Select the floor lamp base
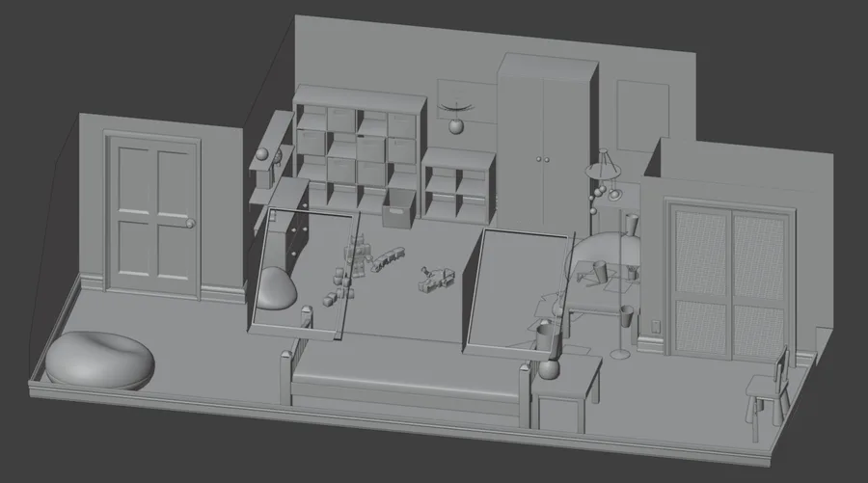The image size is (868, 483). tap(620, 354)
